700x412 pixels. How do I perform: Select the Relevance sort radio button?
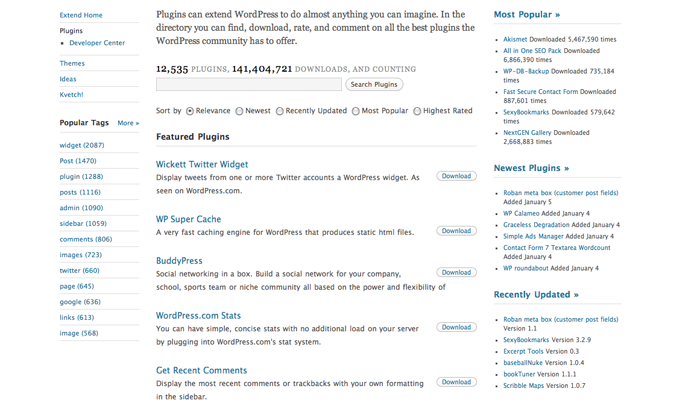[x=190, y=111]
